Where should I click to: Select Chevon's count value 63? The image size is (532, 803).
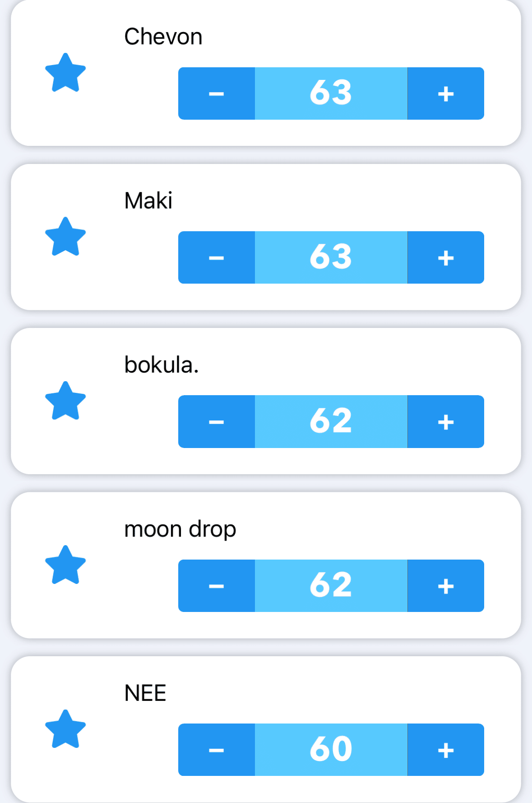(331, 93)
